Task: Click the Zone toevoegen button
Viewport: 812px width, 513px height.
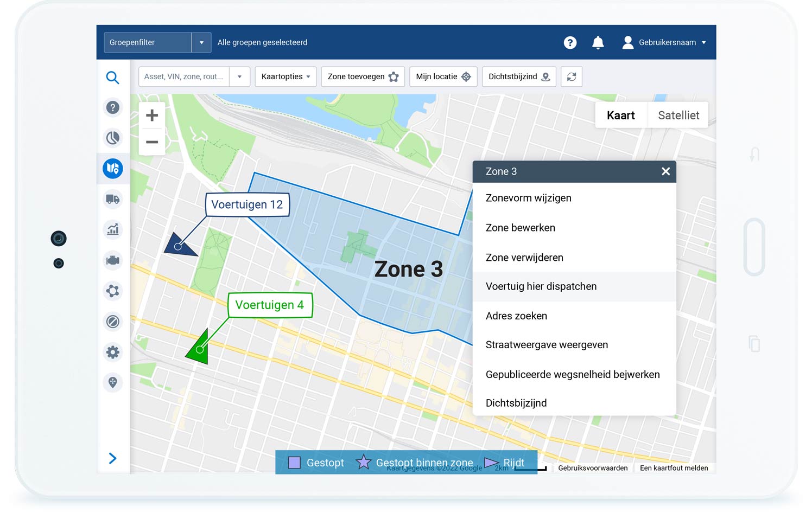Action: [363, 76]
